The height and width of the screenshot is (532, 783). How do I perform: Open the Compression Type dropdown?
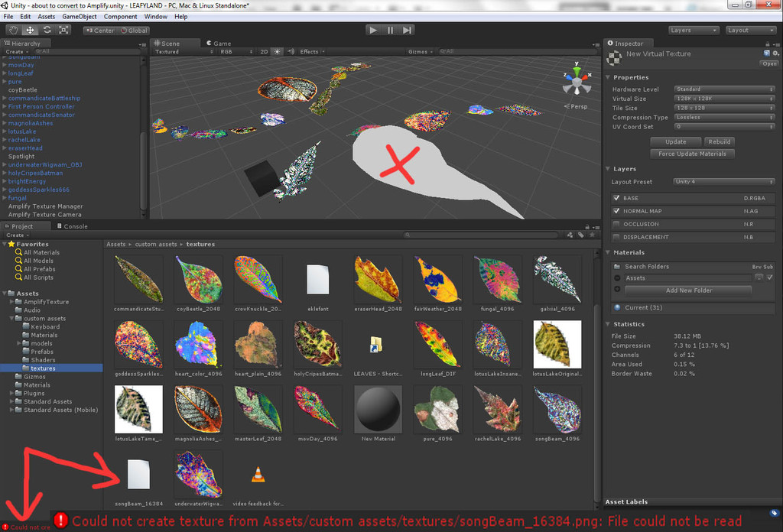[x=725, y=117]
